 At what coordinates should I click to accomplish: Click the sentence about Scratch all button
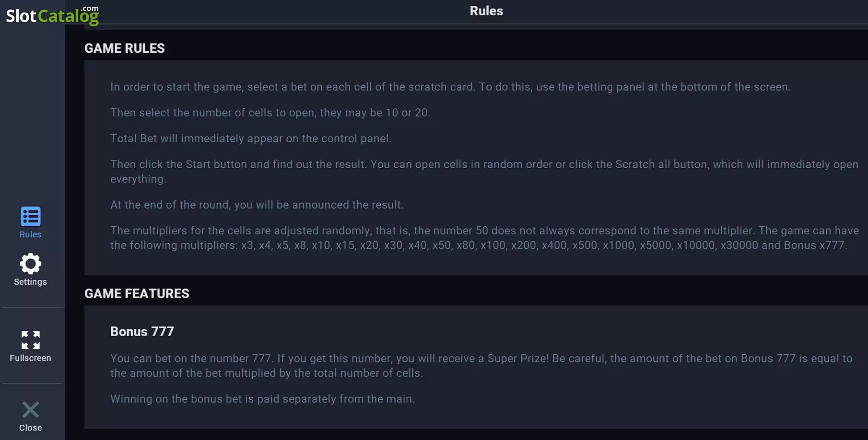(484, 172)
